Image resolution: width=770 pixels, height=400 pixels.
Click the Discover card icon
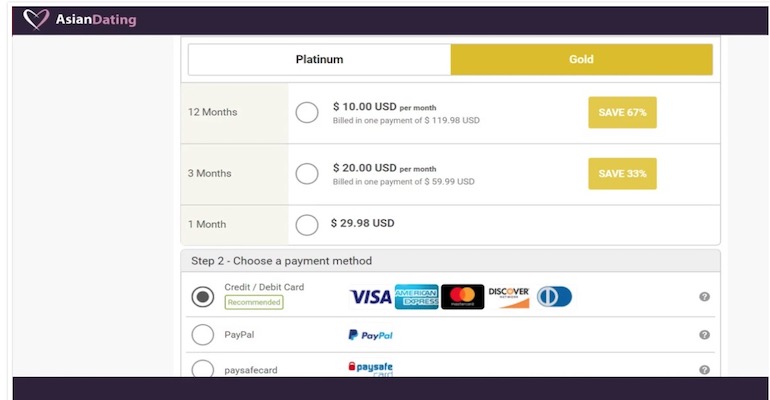tap(508, 297)
